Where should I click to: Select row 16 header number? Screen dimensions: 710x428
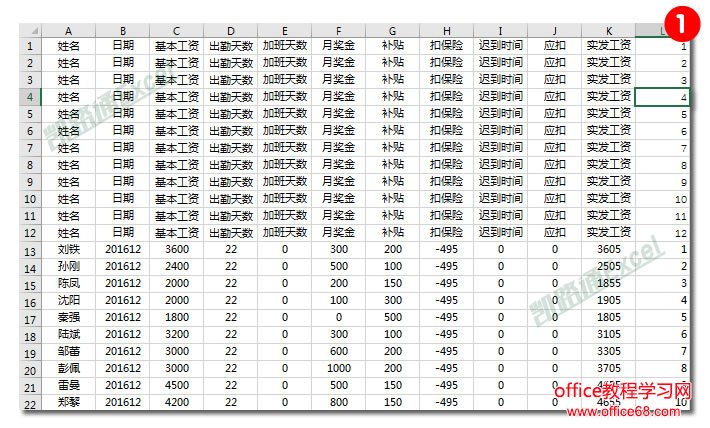30,303
